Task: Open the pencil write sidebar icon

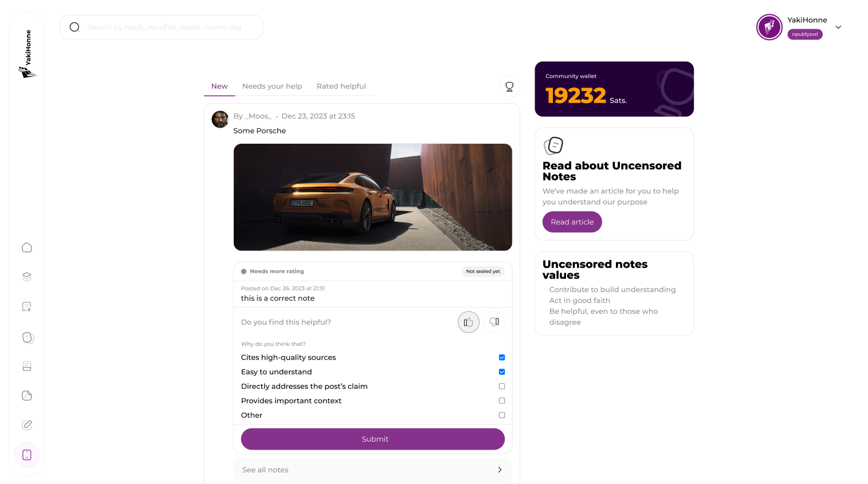Action: pos(27,425)
